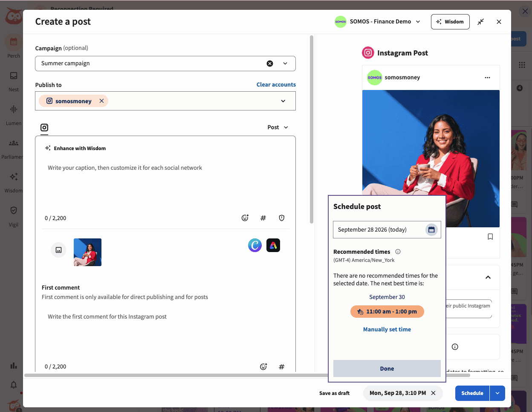Click Save as draft

pos(334,393)
